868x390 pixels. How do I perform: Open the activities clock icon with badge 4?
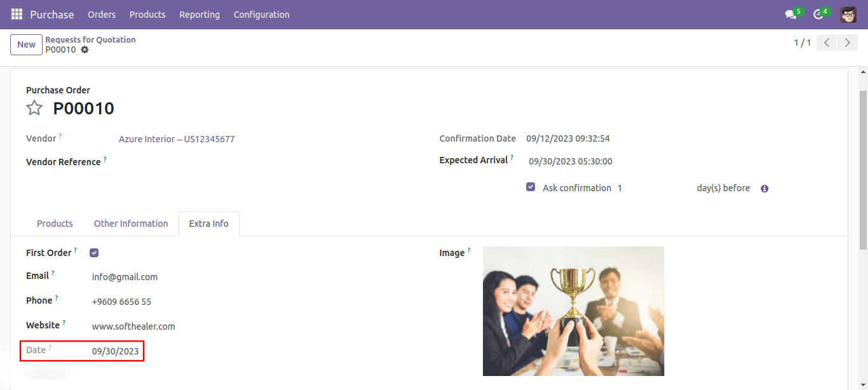click(x=818, y=14)
